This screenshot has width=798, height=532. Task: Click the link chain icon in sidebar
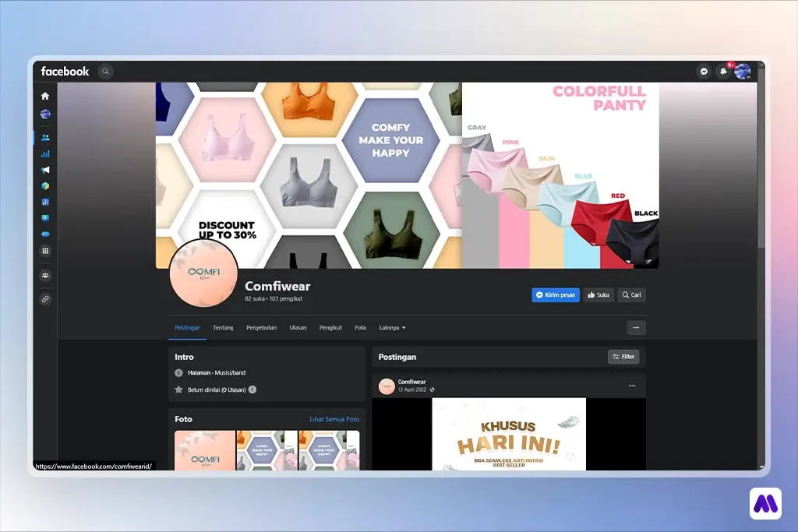[45, 299]
